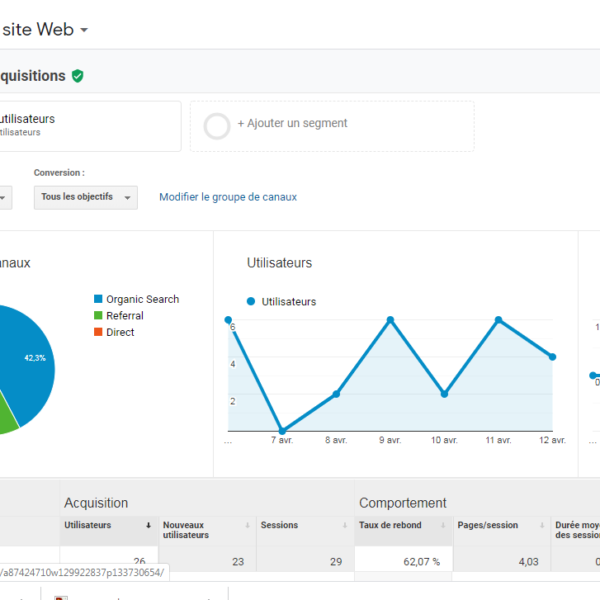The height and width of the screenshot is (600, 600).
Task: Click the green verified shield icon
Action: pos(77,76)
